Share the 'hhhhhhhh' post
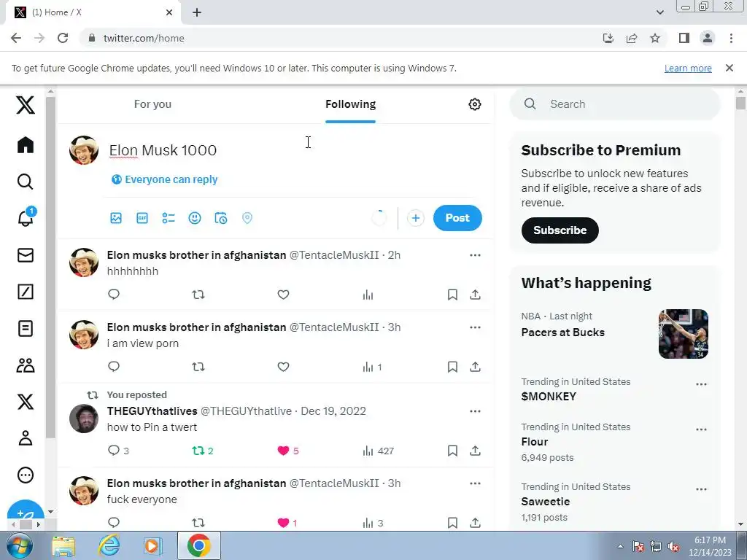This screenshot has width=747, height=560. [x=475, y=295]
